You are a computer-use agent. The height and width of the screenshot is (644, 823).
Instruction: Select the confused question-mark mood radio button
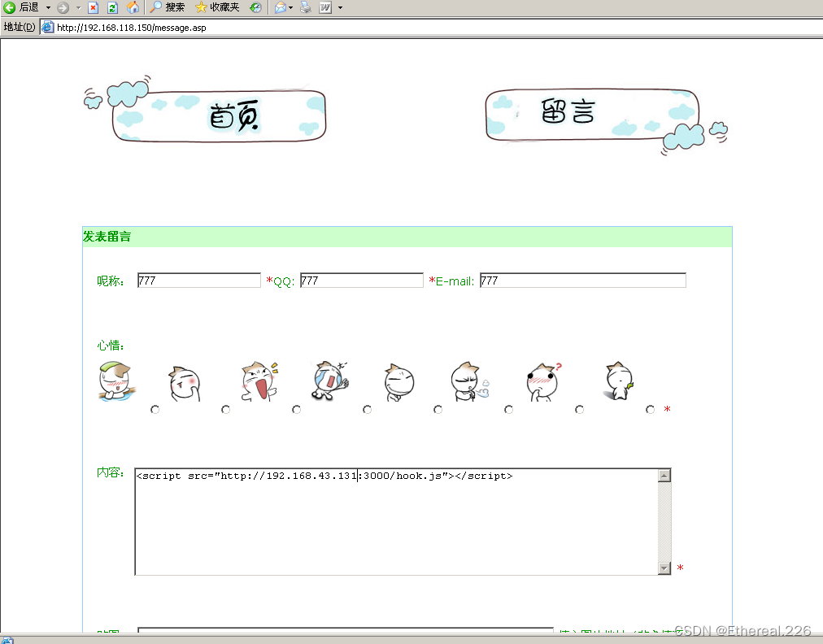[x=580, y=409]
